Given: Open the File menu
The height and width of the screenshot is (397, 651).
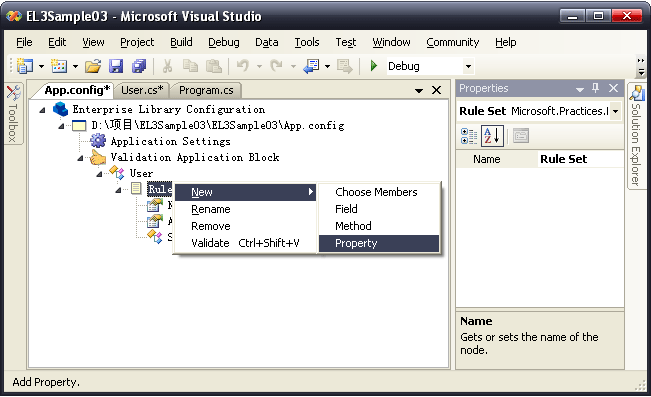Looking at the screenshot, I should [24, 42].
